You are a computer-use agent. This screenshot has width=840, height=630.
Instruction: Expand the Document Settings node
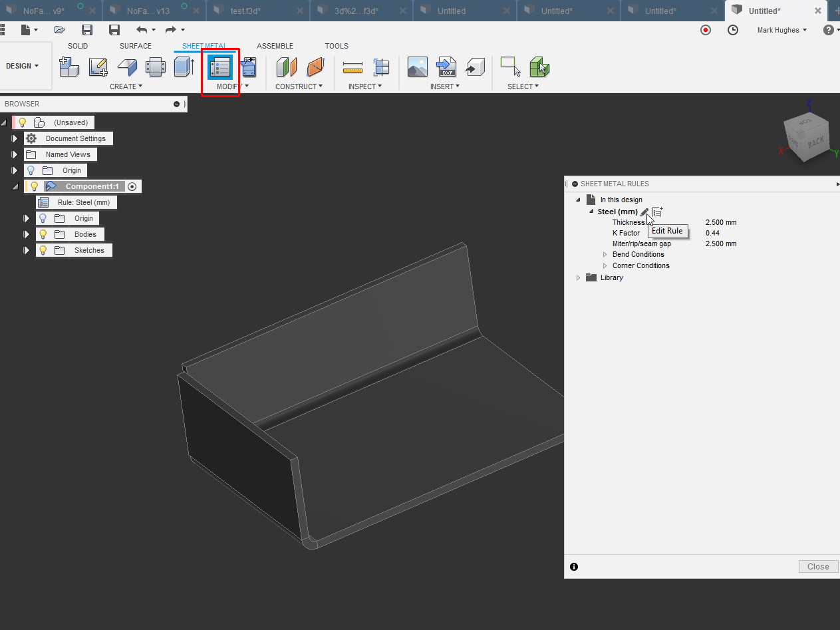point(14,138)
